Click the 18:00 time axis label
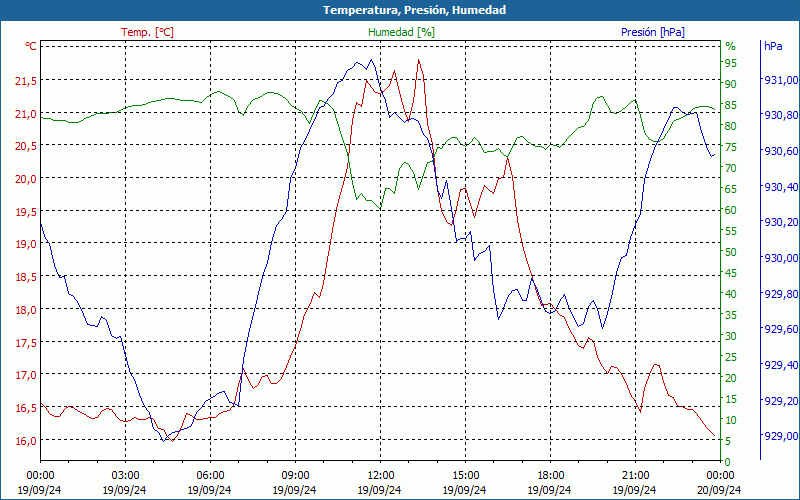800x500 pixels. tap(550, 476)
